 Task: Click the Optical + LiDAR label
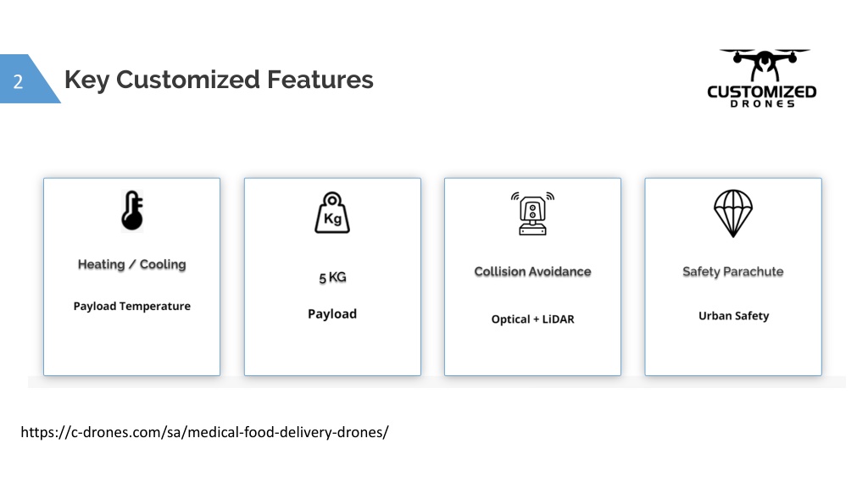coord(532,319)
